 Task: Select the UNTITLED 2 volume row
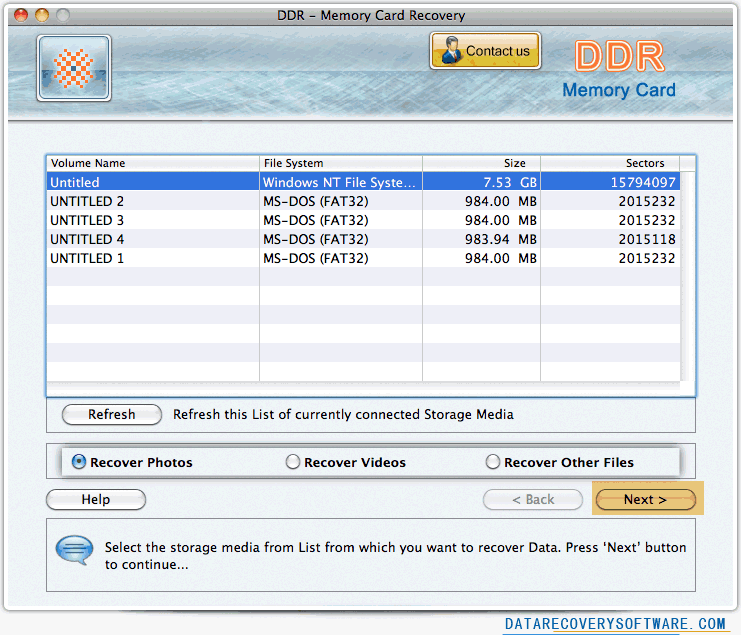pyautogui.click(x=363, y=201)
